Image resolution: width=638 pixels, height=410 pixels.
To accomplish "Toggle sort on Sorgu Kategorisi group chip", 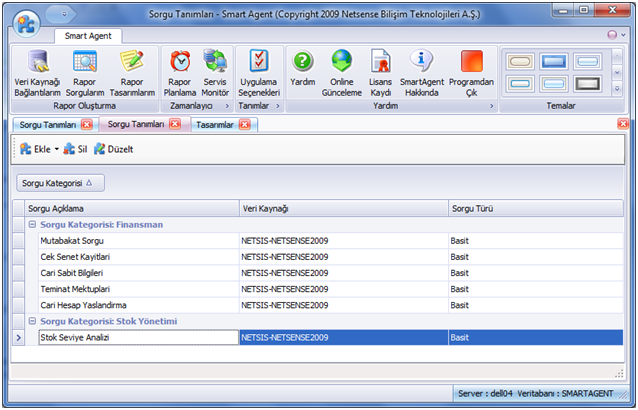I will point(60,183).
